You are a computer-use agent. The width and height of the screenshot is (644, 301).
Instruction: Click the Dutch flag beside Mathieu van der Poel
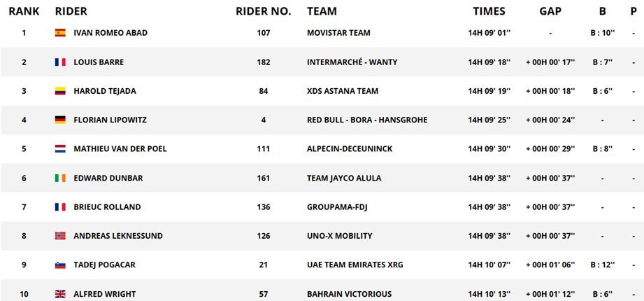60,149
